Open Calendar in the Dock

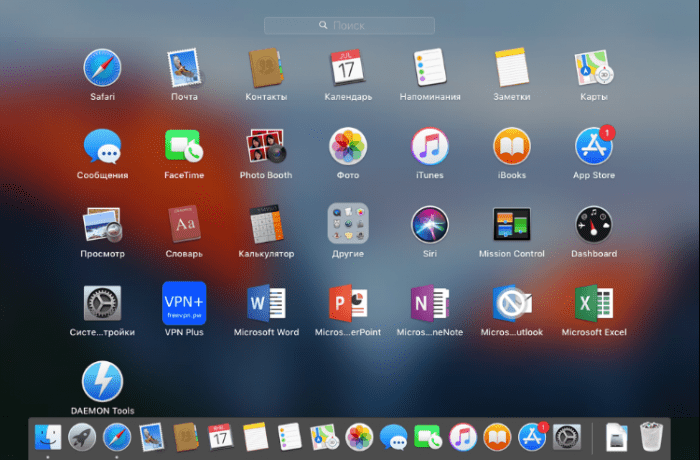[221, 436]
